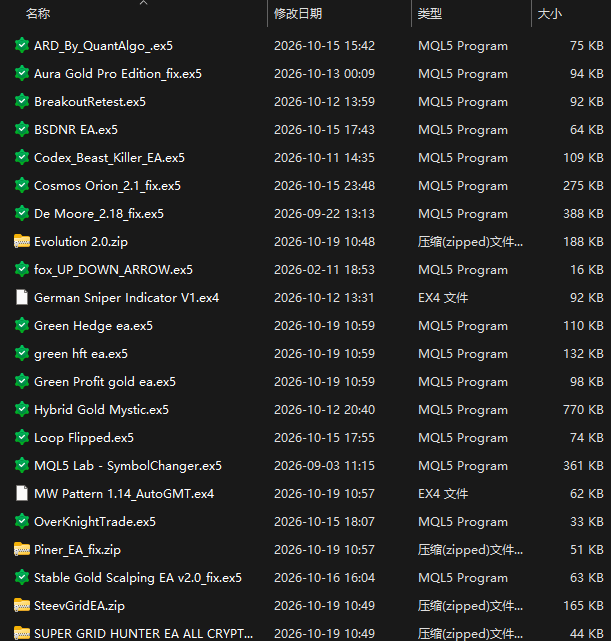Select file name Hybrid Gold Mystic.ex5
This screenshot has height=641, width=611.
click(101, 410)
